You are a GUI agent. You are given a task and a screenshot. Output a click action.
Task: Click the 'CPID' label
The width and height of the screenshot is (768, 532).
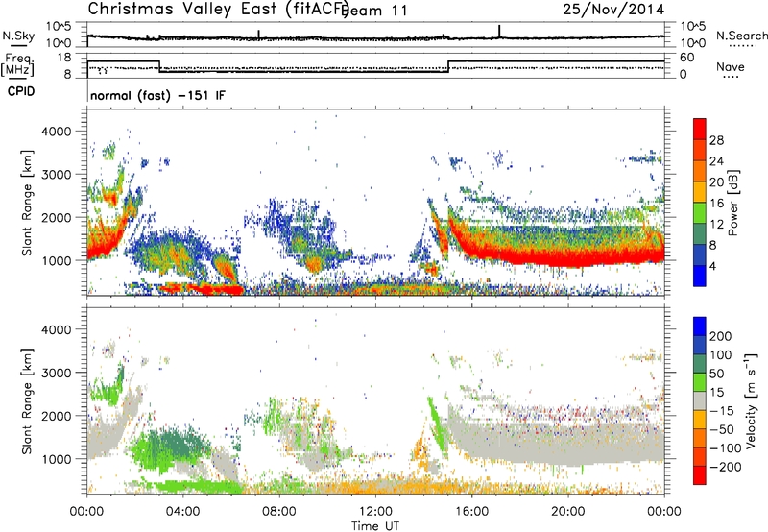point(21,91)
